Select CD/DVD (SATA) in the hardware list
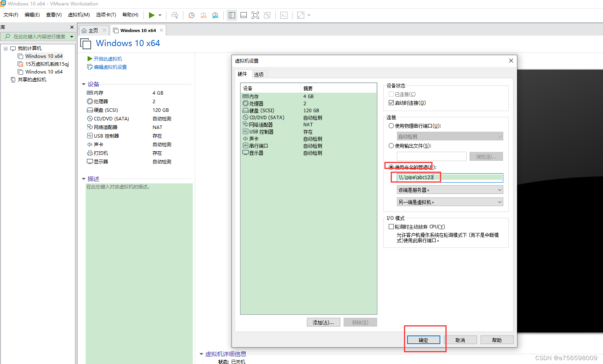 point(309,118)
